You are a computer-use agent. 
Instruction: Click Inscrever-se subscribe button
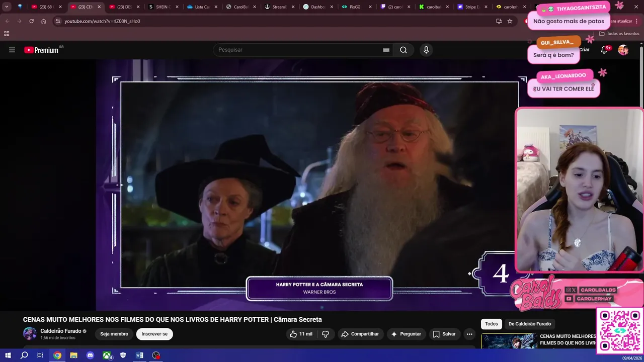click(x=154, y=334)
